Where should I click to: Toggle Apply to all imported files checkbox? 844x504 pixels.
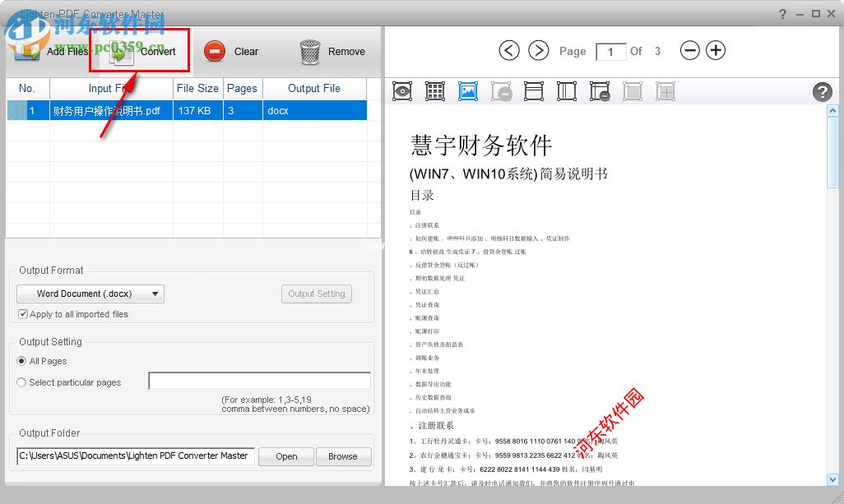click(x=22, y=314)
